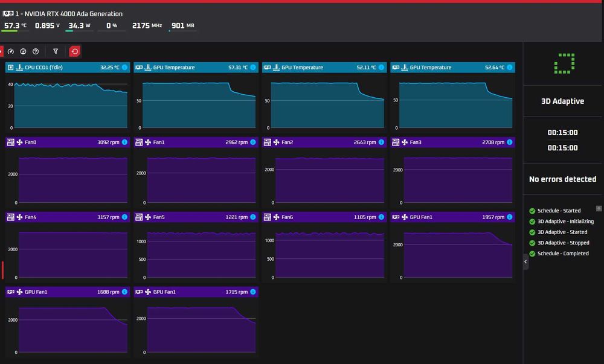Click the "3D Adaptive" test title in the side panel

click(562, 101)
